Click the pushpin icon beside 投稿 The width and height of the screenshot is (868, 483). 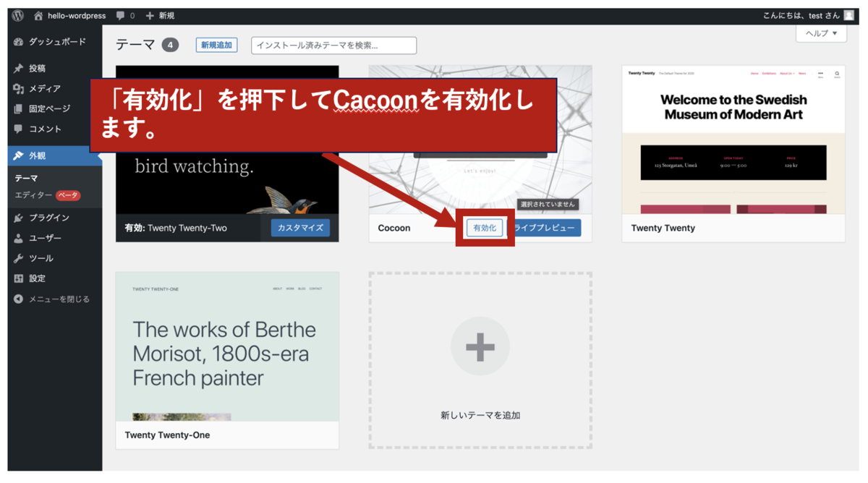19,68
